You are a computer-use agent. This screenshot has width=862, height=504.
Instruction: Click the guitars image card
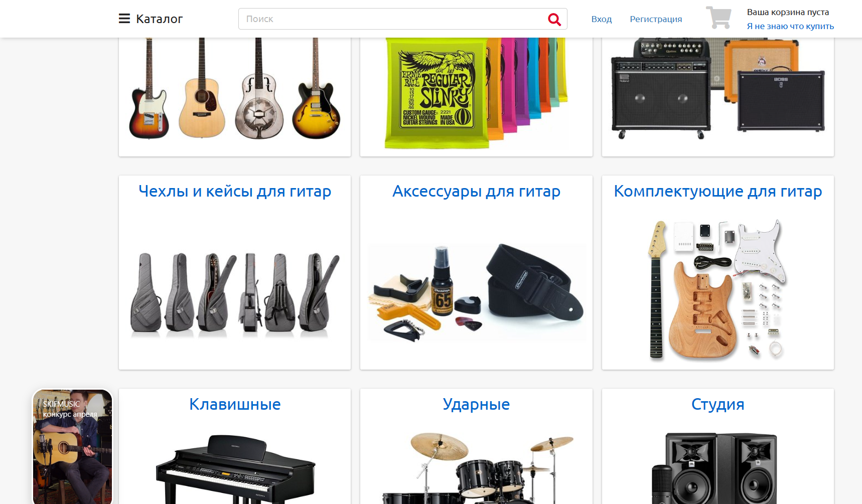pyautogui.click(x=235, y=89)
